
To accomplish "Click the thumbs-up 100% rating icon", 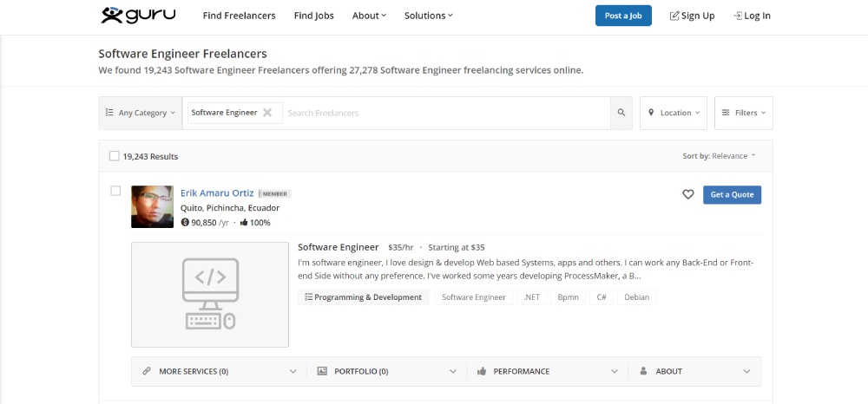I will pyautogui.click(x=244, y=223).
